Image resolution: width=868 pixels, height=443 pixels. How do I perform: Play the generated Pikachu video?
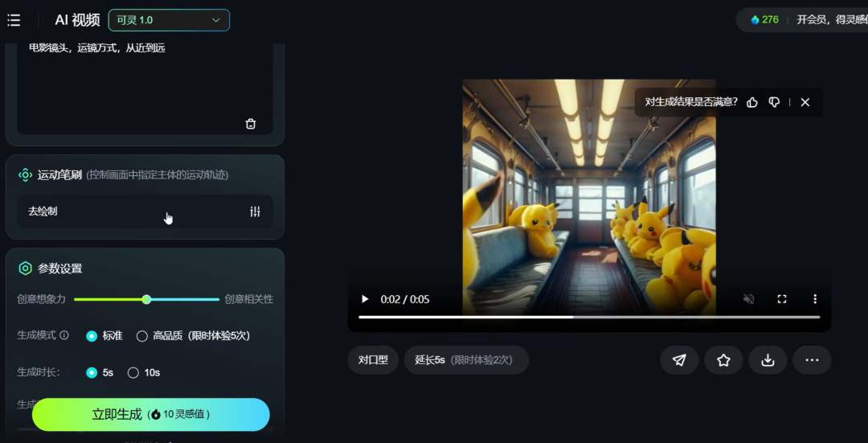(x=365, y=299)
